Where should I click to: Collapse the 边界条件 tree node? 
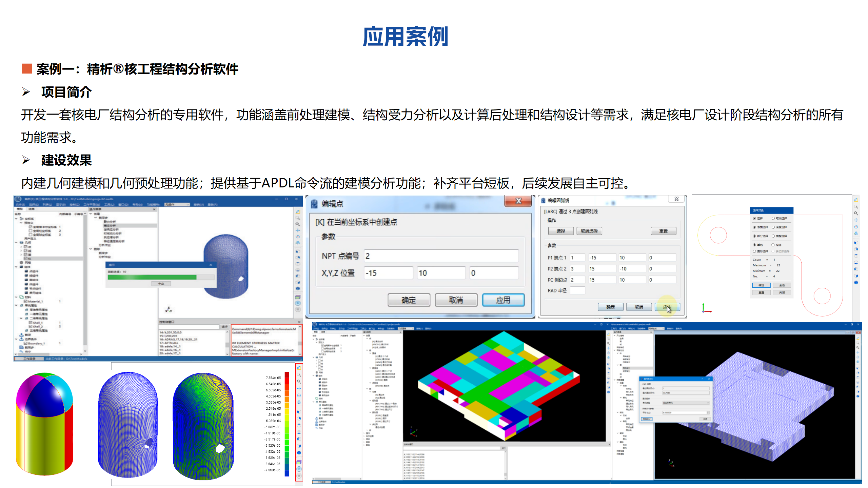[x=16, y=339]
